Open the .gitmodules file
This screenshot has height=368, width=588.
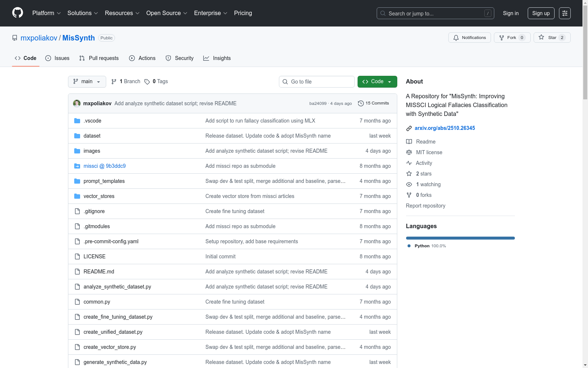tap(97, 226)
